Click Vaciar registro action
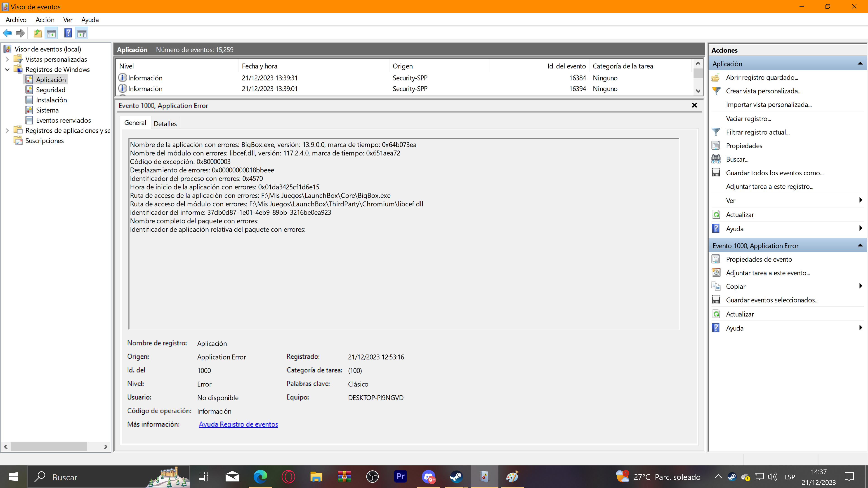 (x=748, y=119)
